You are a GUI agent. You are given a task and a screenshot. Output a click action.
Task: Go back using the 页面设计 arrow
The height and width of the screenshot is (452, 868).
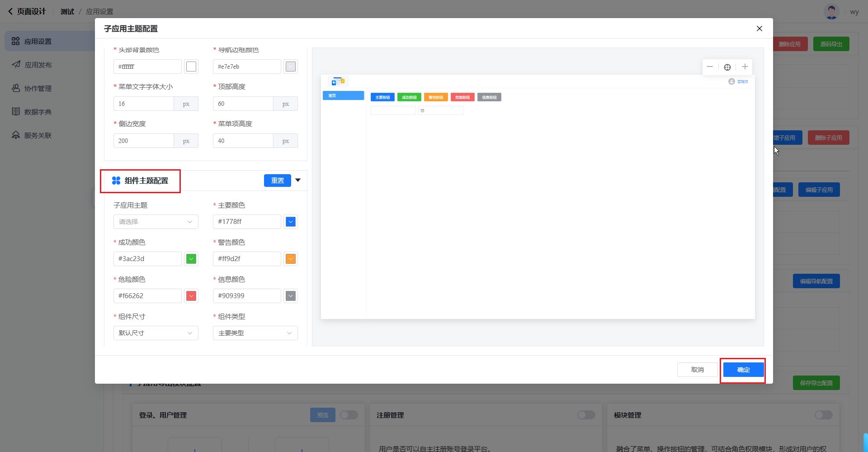coord(10,12)
